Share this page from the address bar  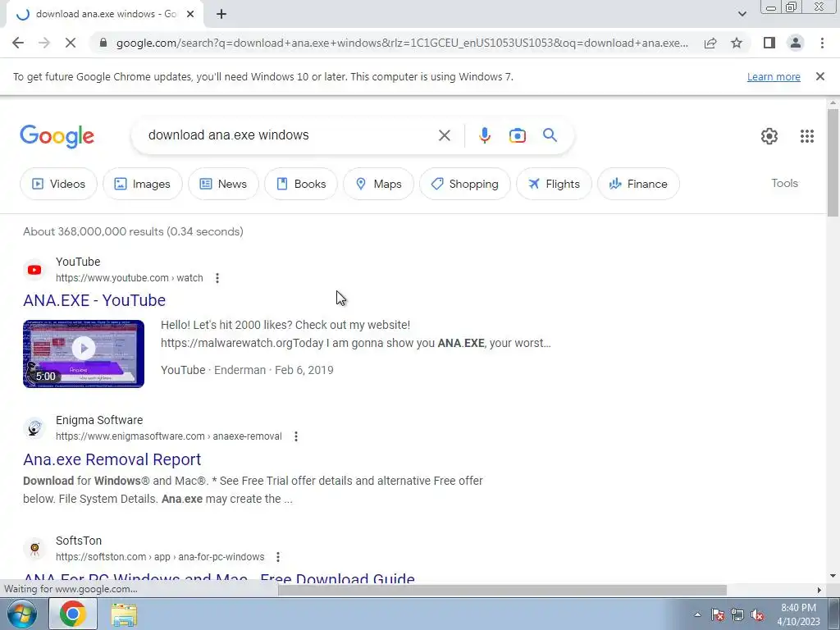click(x=710, y=43)
